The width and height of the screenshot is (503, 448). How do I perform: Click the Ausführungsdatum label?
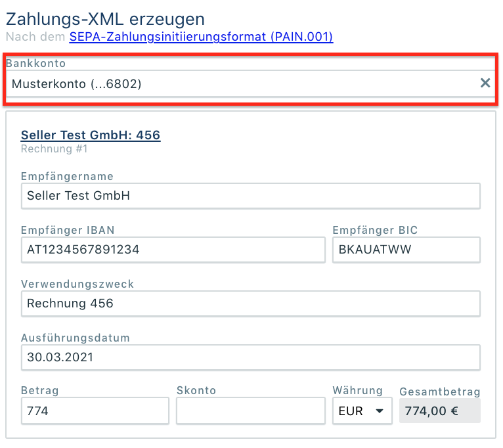(76, 338)
